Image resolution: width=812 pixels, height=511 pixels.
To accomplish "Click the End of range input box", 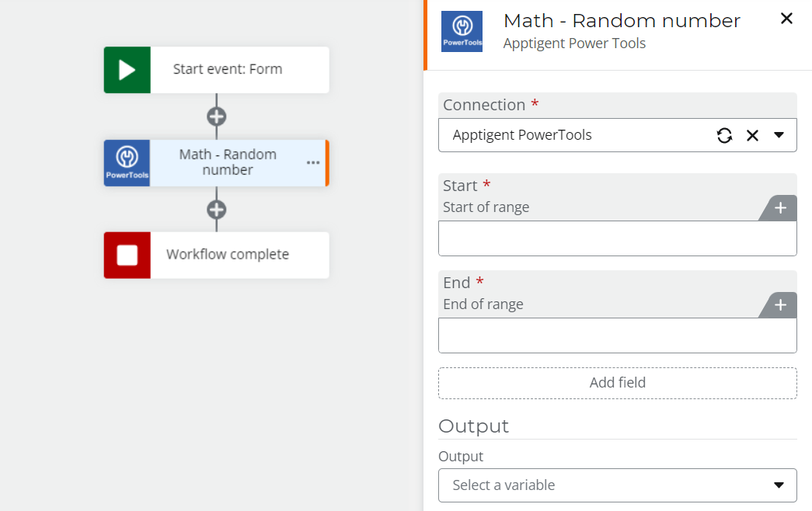I will [x=618, y=335].
